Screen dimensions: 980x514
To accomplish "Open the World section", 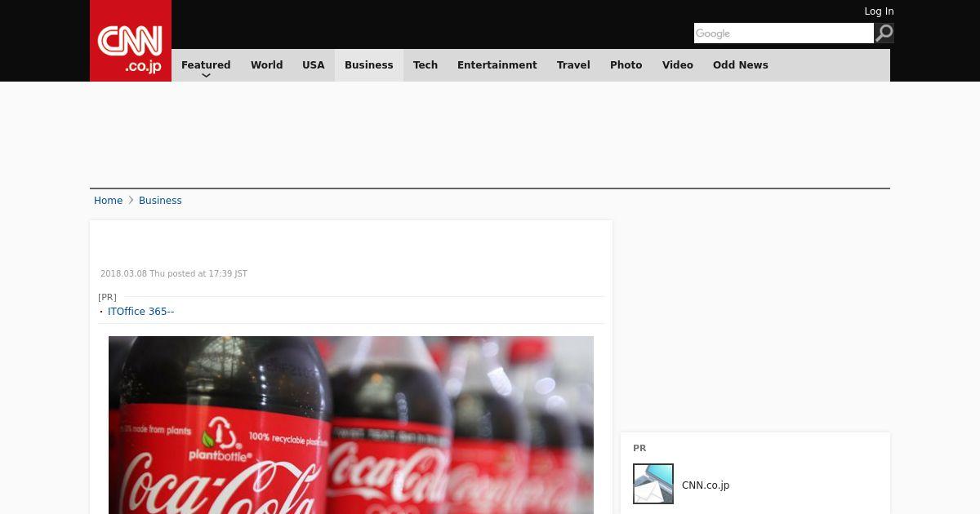I will tap(266, 65).
